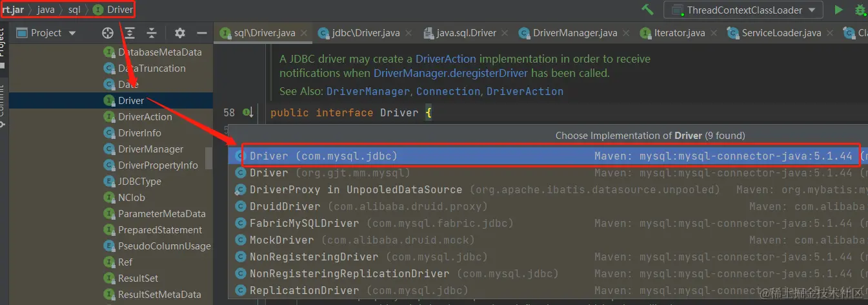Expand all in Project panel
The height and width of the screenshot is (305, 868).
130,33
